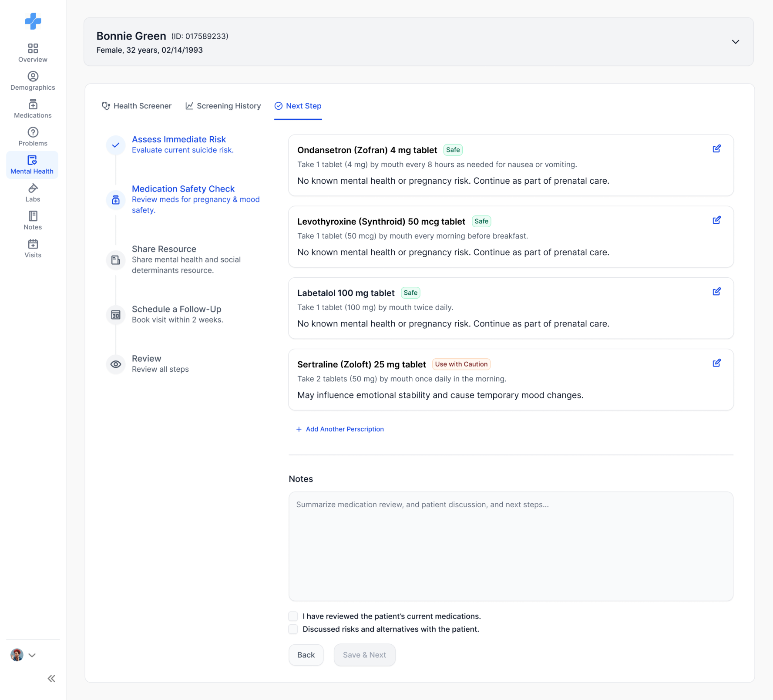Switch to the Health Screener tab

(x=137, y=106)
